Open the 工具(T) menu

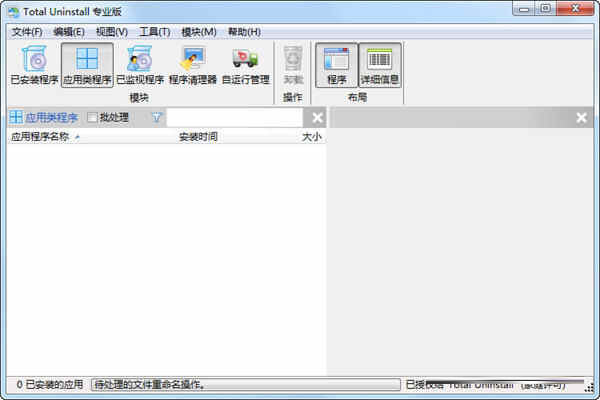pos(154,32)
